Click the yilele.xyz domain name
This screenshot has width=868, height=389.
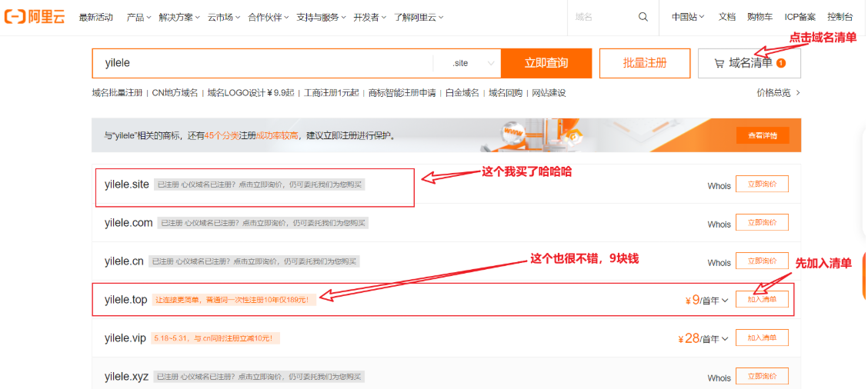pos(126,377)
